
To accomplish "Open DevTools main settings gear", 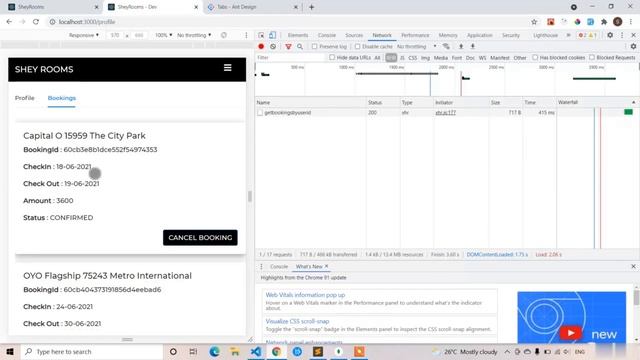I will (610, 35).
